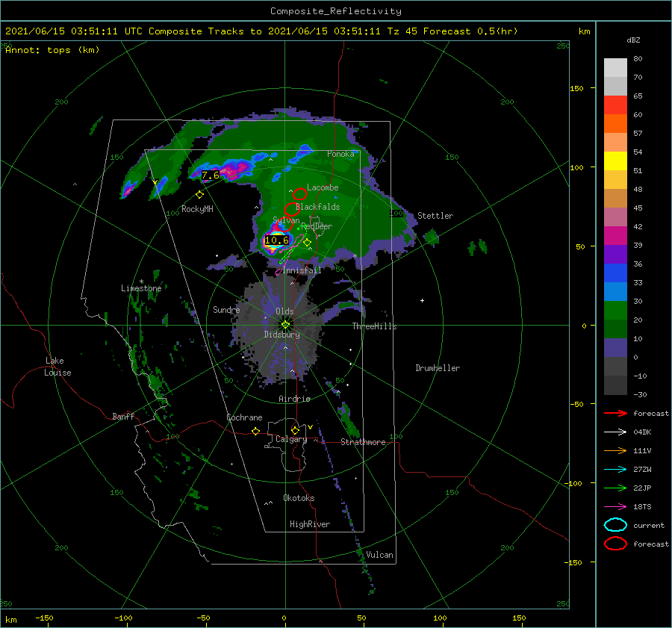The height and width of the screenshot is (628, 672).
Task: Click the Limestone label
Action: point(141,288)
